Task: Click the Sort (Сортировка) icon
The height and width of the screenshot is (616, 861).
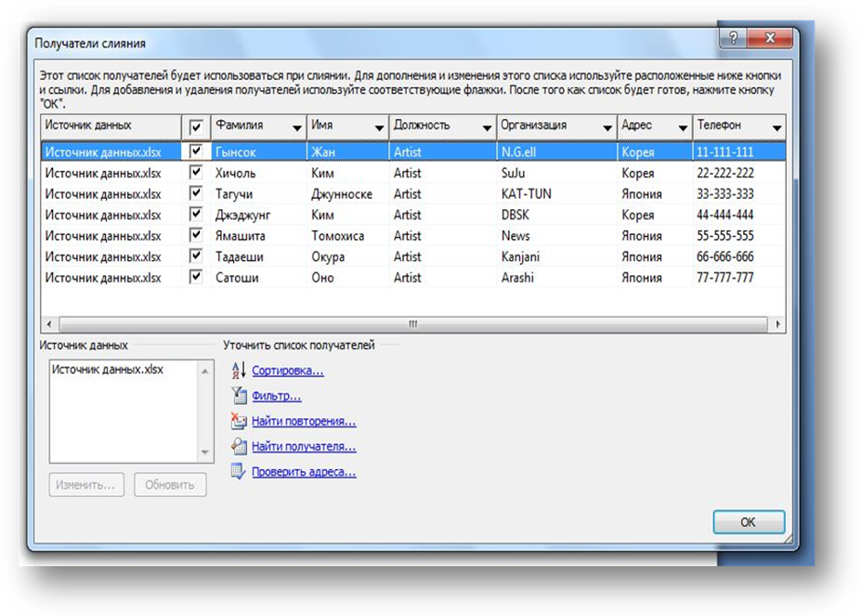Action: (x=238, y=371)
